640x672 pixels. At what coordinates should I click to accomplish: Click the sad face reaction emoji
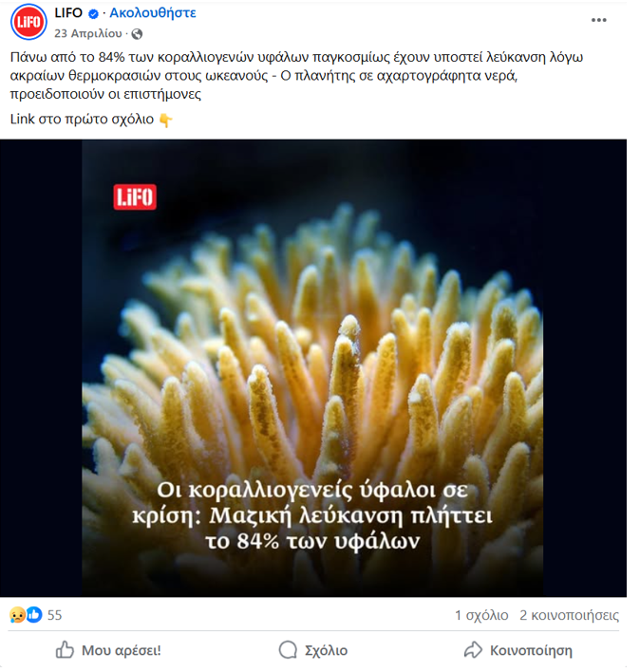click(x=17, y=615)
